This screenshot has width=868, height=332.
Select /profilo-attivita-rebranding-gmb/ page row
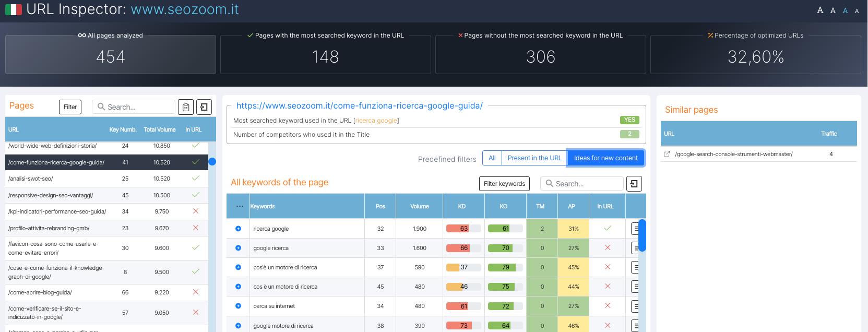click(x=107, y=228)
